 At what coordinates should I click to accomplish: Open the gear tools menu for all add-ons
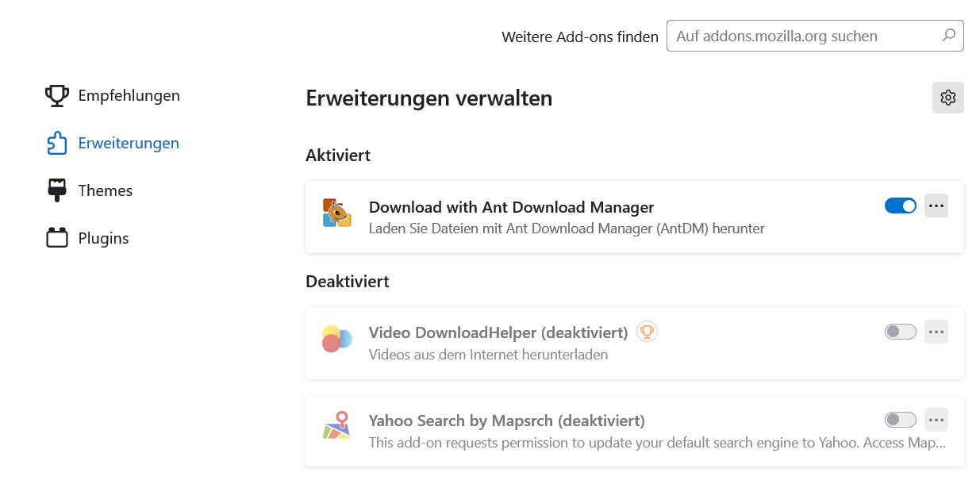(x=948, y=98)
